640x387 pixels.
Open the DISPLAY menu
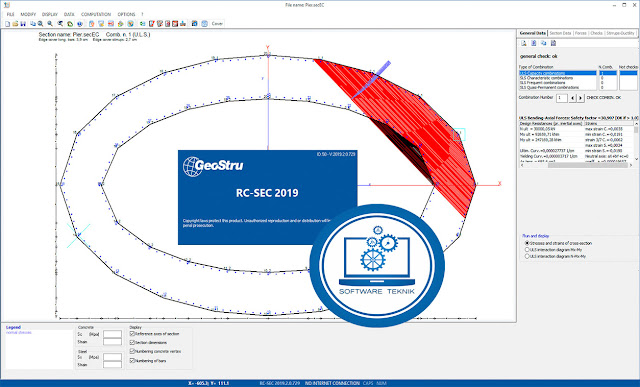coord(50,14)
